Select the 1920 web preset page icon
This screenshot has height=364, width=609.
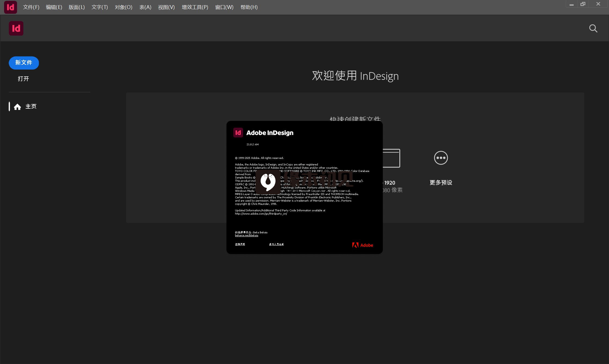391,158
